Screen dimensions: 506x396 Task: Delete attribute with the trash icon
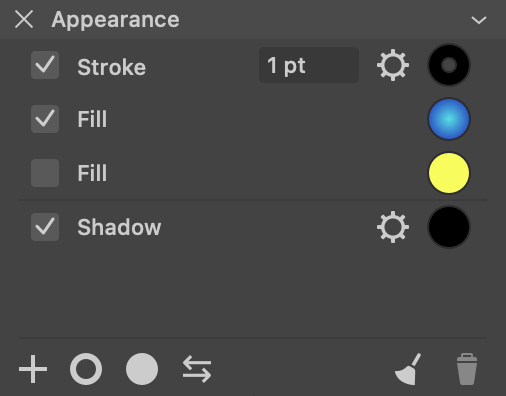[467, 369]
